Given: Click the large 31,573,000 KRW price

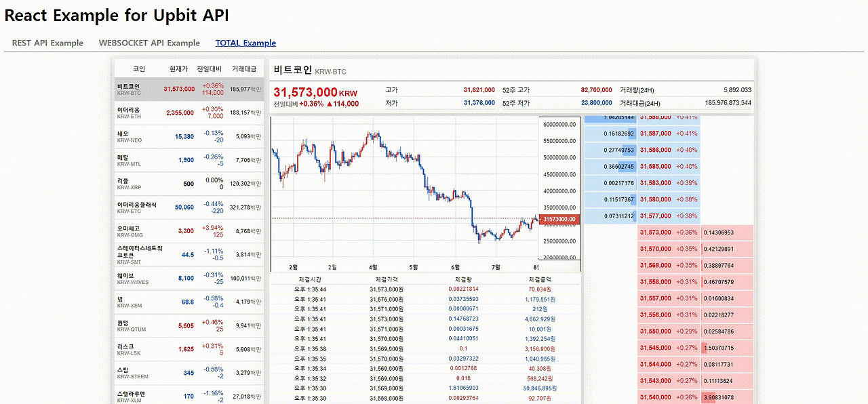Looking at the screenshot, I should click(315, 92).
